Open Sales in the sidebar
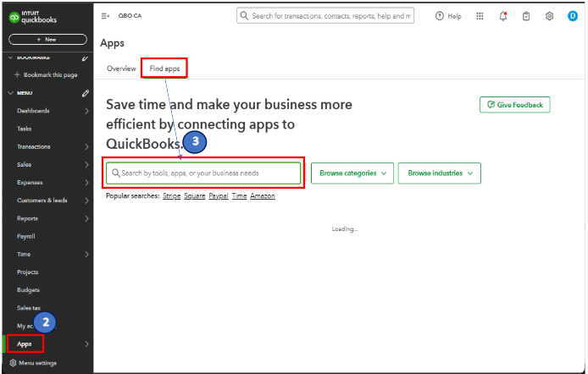Viewport: 588px width, 374px height. click(x=24, y=165)
